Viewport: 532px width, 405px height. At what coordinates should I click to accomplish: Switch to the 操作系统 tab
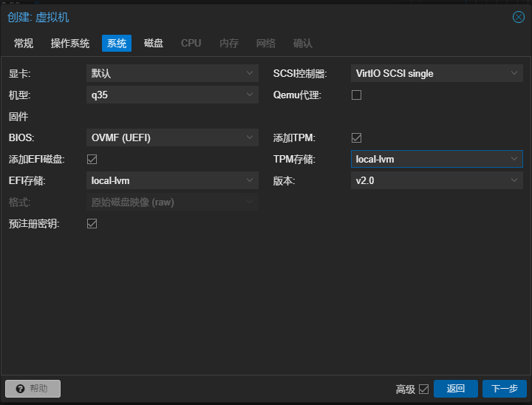(70, 43)
